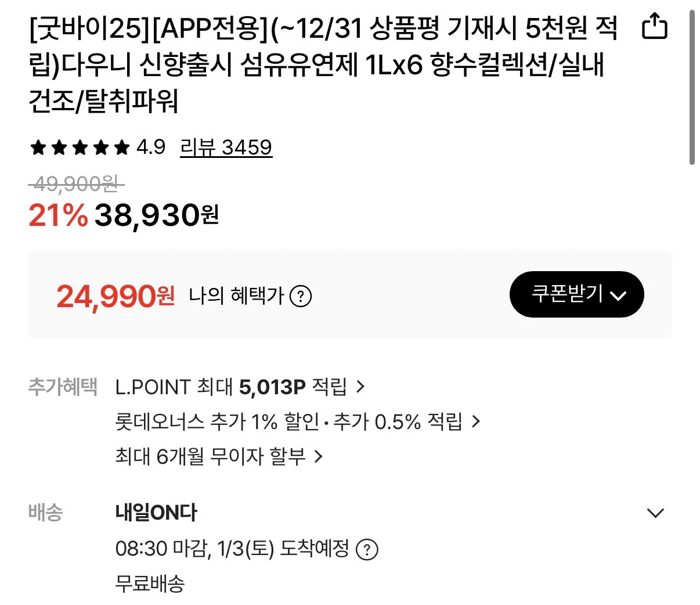Tap the strikethrough original price 49,900원
Viewport: 700px width, 605px height.
75,185
